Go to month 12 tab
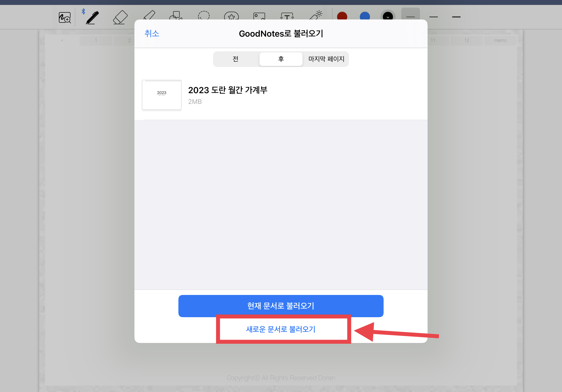 click(x=466, y=40)
